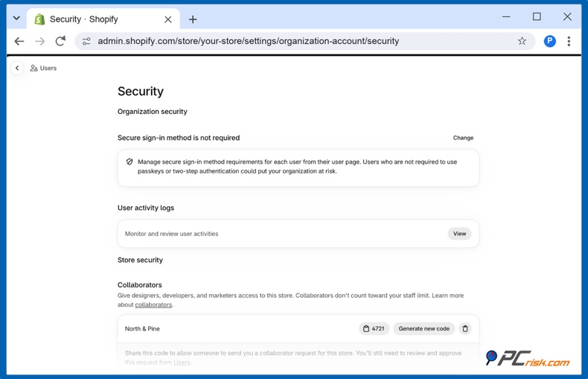Close the Security · Shopify tab

click(168, 19)
